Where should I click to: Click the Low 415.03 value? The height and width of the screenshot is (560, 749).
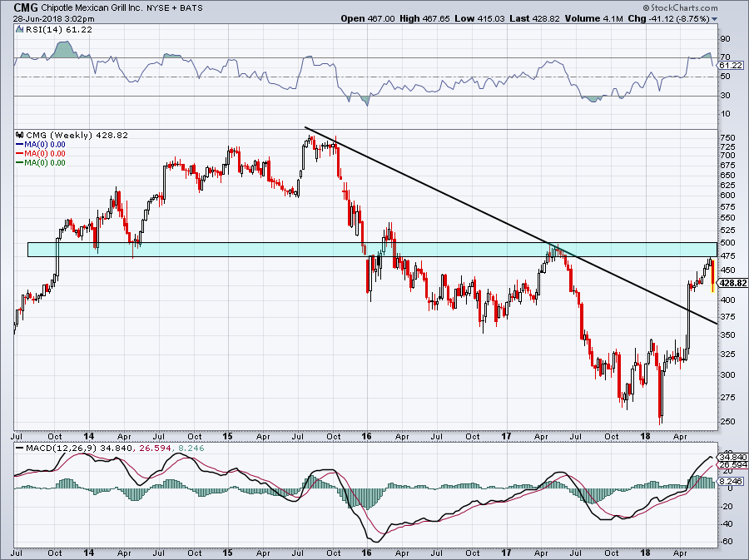pyautogui.click(x=479, y=18)
